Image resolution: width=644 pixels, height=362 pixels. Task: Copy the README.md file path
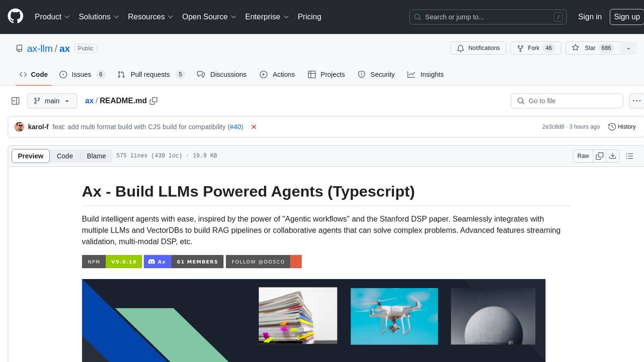pos(153,101)
